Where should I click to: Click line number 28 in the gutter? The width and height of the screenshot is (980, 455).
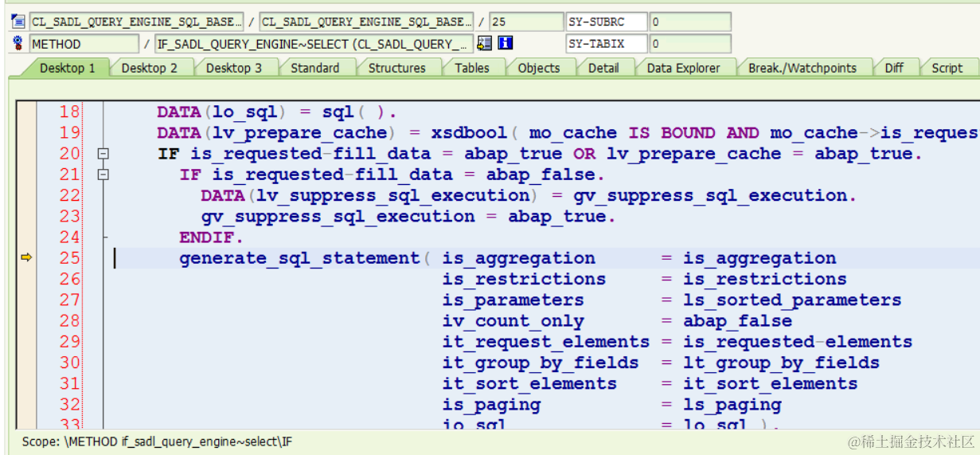pos(69,320)
